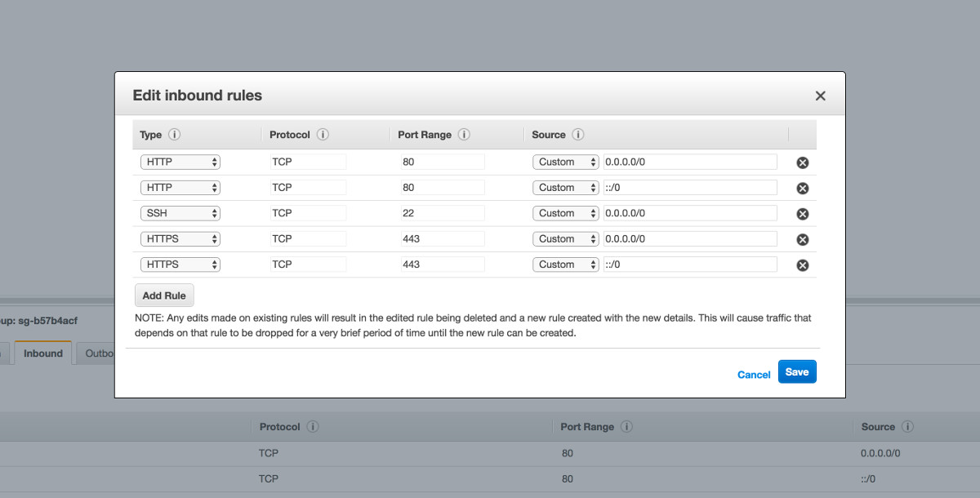Switch to the Outbound tab
Image resolution: width=980 pixels, height=498 pixels.
pos(99,353)
